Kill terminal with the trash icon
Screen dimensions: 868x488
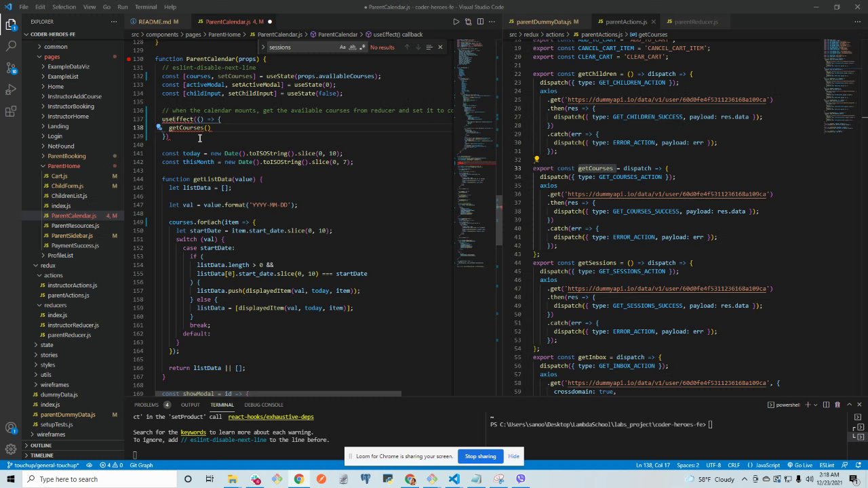(x=837, y=405)
